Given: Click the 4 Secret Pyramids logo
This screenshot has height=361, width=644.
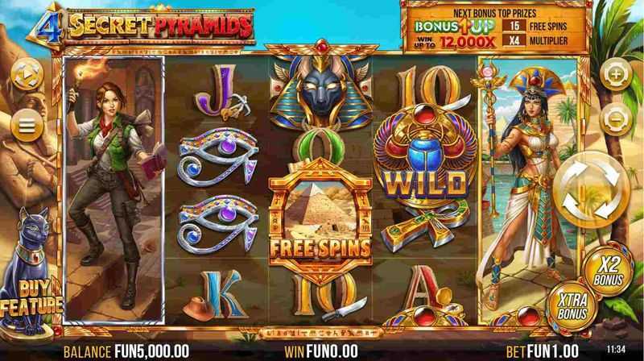Looking at the screenshot, I should pyautogui.click(x=142, y=27).
